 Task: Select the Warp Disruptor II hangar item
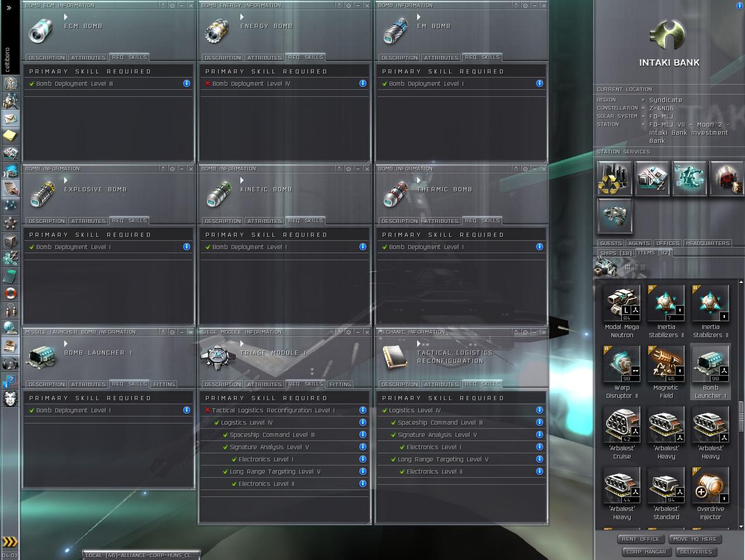(x=622, y=372)
